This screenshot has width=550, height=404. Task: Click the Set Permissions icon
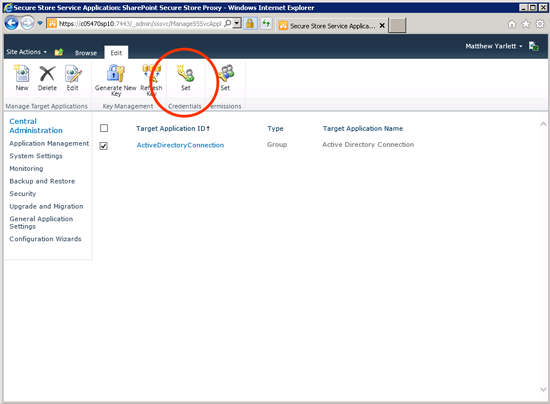[225, 73]
